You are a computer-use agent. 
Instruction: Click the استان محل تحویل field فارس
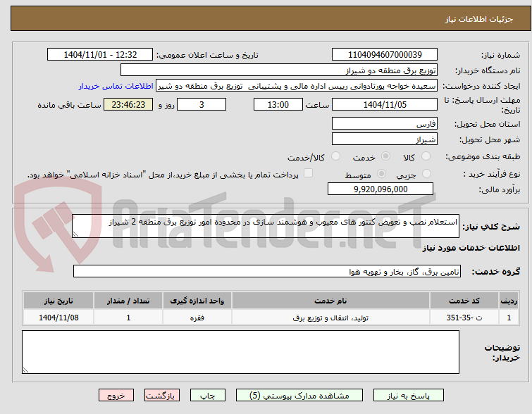pos(385,124)
